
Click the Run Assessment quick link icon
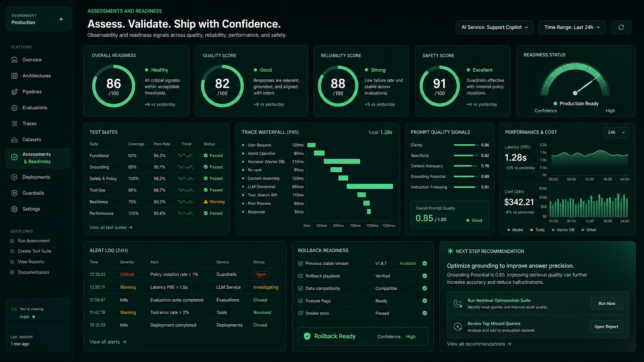click(x=12, y=241)
